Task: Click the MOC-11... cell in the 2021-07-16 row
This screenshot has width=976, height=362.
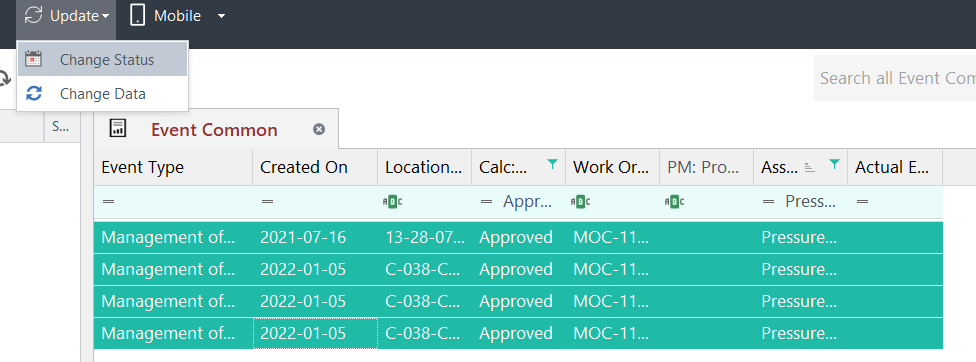Action: coord(612,237)
